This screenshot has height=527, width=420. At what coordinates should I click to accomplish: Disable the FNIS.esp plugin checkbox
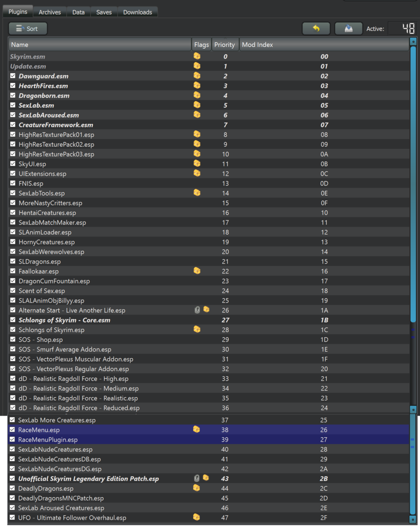(13, 183)
